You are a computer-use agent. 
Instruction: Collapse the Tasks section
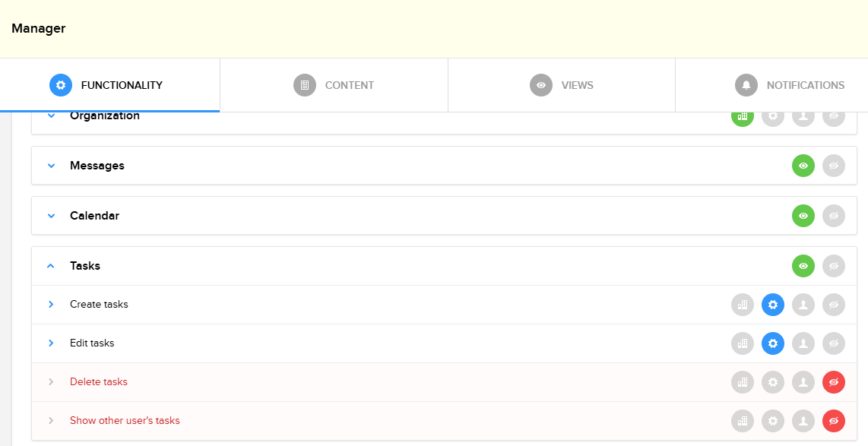pyautogui.click(x=51, y=265)
